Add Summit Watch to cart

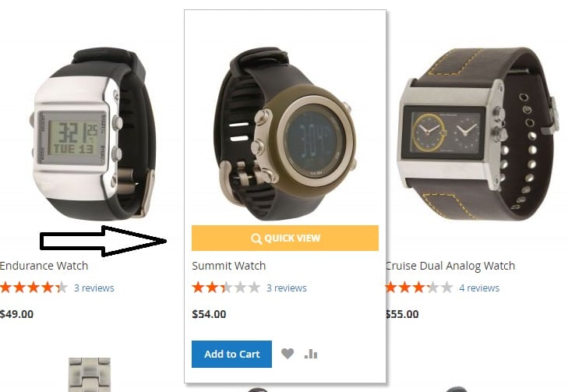(232, 354)
